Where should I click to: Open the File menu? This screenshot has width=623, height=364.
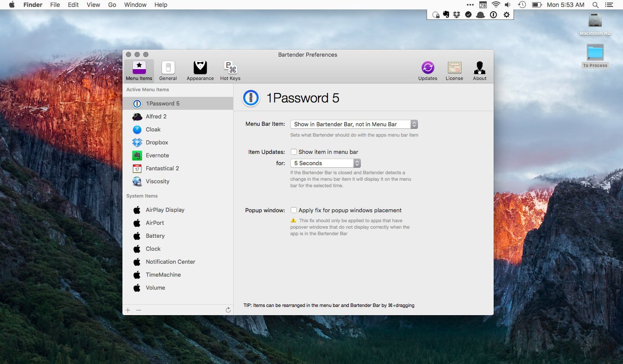[x=55, y=5]
